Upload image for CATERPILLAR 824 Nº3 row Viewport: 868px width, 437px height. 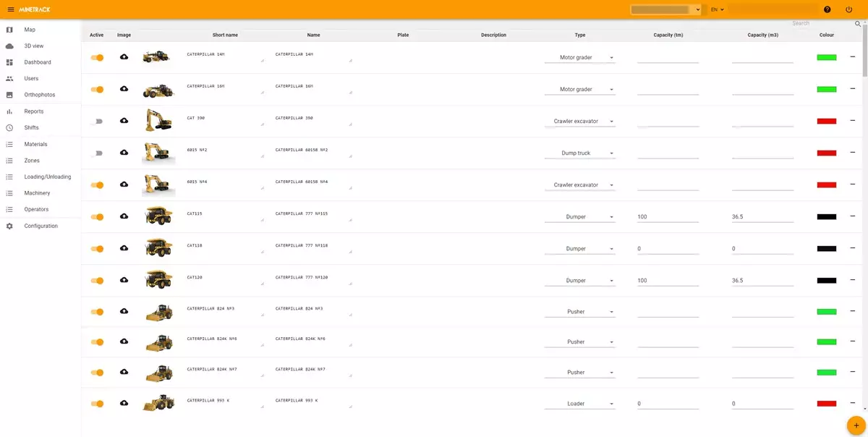(124, 311)
